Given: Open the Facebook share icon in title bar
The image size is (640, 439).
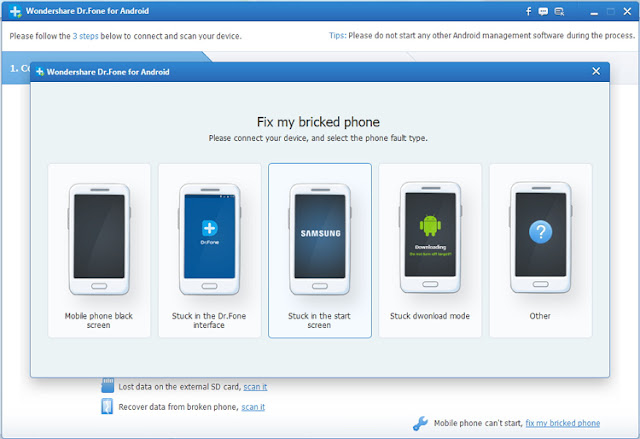Looking at the screenshot, I should tap(528, 11).
